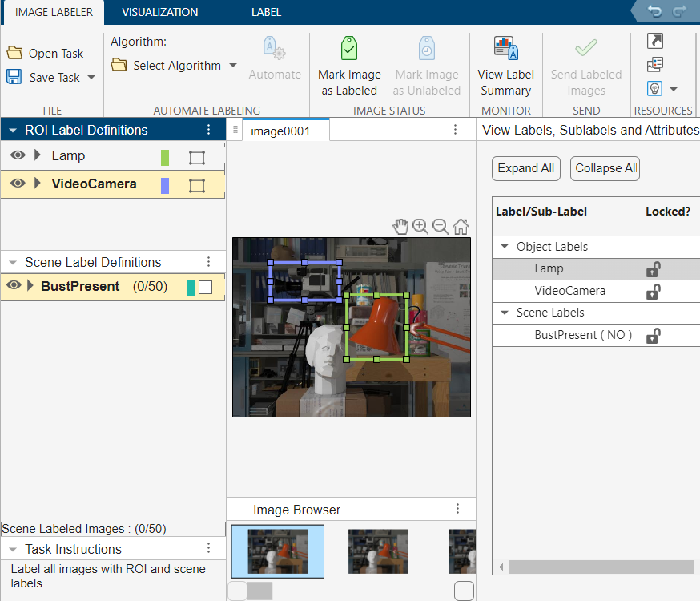This screenshot has width=700, height=601.
Task: Expand the BustPresent scene label
Action: coord(30,285)
